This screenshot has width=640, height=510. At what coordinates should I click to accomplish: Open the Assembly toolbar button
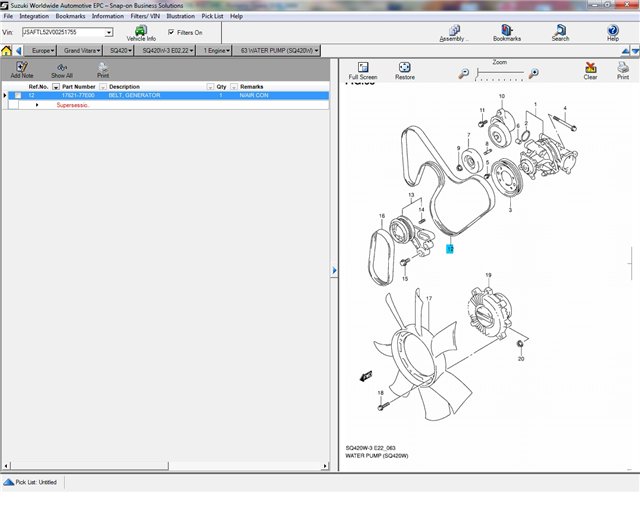click(x=453, y=31)
